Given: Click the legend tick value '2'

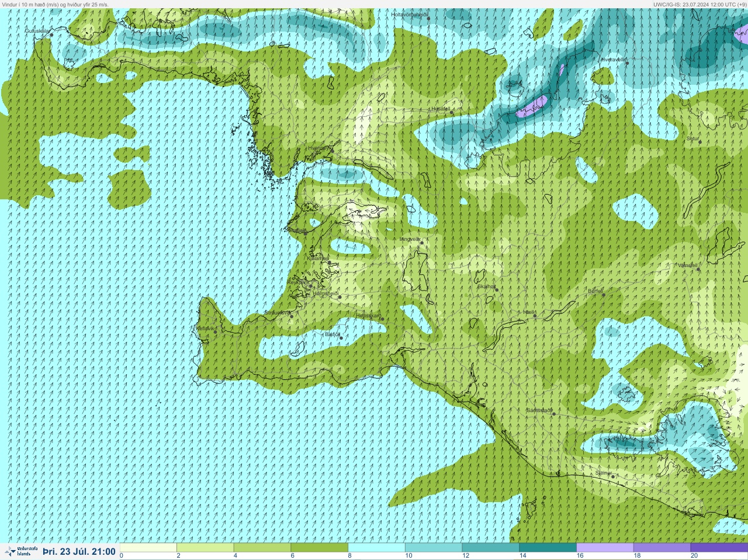Looking at the screenshot, I should point(178,556).
